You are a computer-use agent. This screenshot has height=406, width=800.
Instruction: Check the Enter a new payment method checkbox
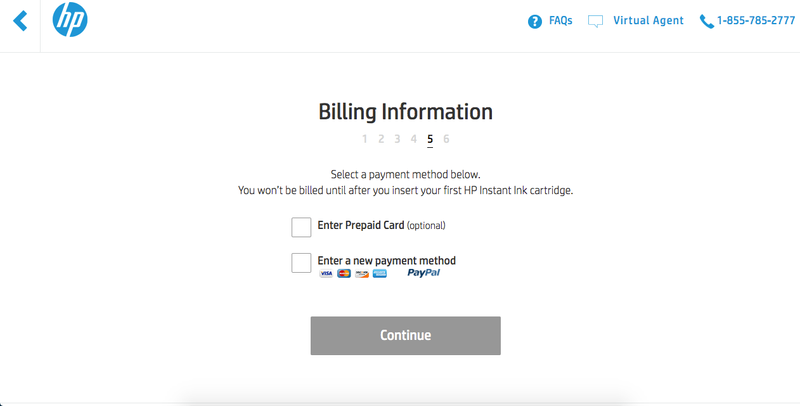coord(301,263)
